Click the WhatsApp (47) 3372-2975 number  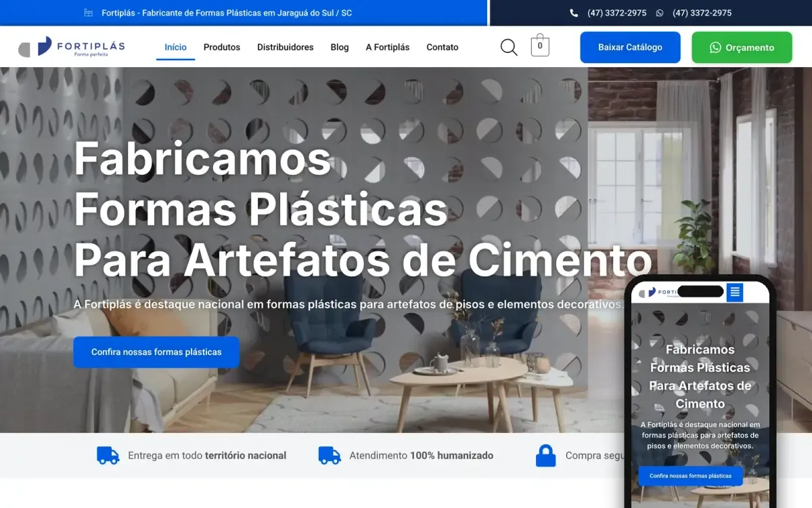pyautogui.click(x=702, y=13)
